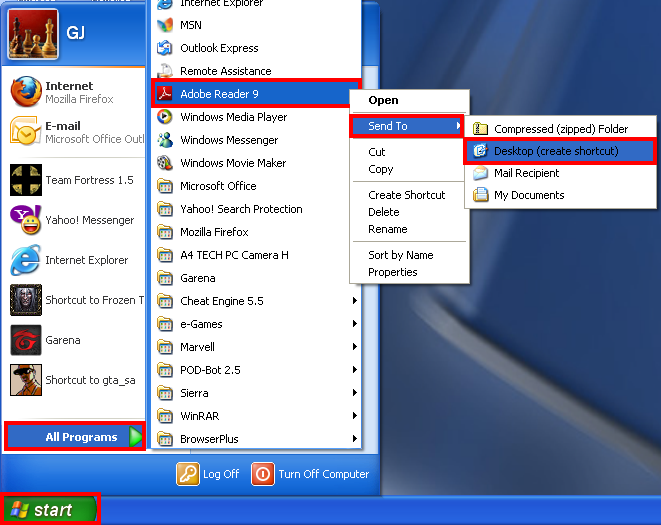
Task: Click the Marvell folder label
Action: [197, 347]
